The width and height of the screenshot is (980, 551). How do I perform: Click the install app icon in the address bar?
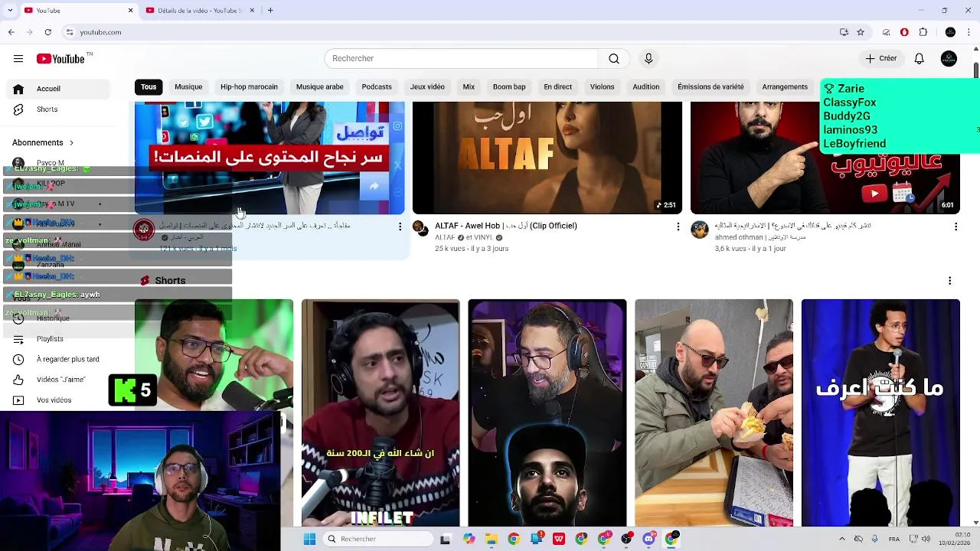[844, 32]
